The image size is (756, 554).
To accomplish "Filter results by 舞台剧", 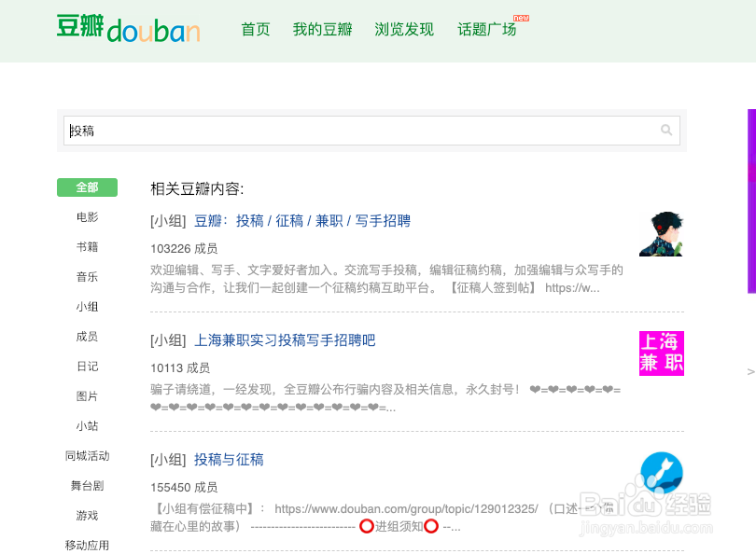I will click(88, 486).
